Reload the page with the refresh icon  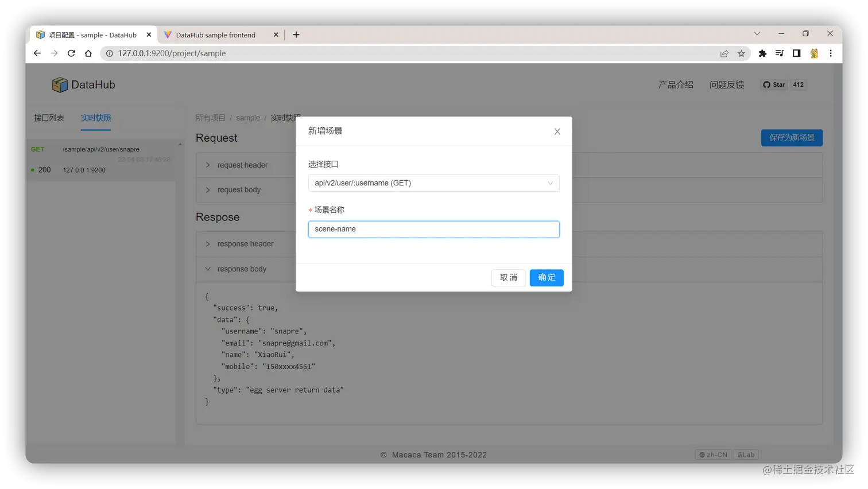point(71,53)
